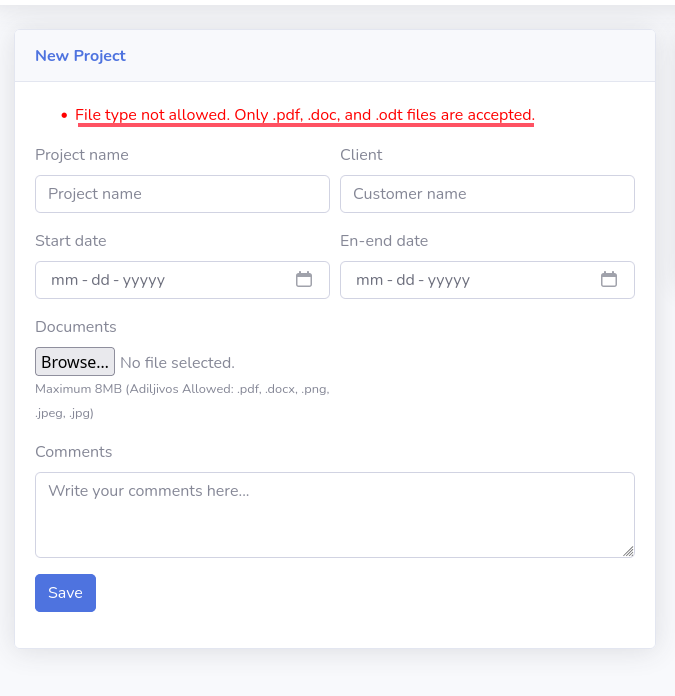The image size is (675, 696).
Task: Open the En-end date calendar picker icon
Action: pyautogui.click(x=608, y=280)
